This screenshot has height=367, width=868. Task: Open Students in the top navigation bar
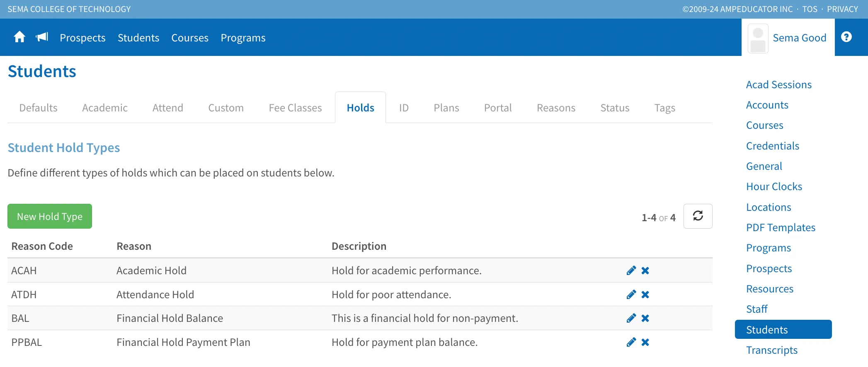point(138,38)
